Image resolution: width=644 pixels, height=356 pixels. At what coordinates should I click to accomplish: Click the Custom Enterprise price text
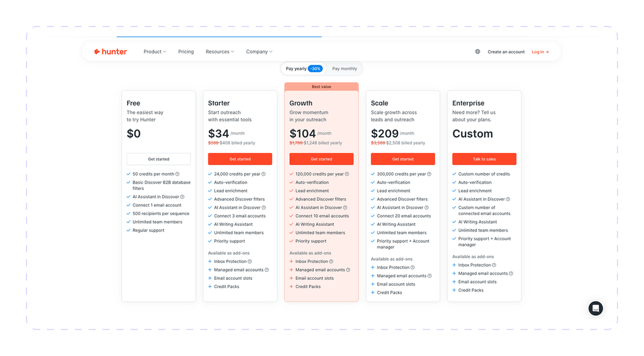point(473,134)
